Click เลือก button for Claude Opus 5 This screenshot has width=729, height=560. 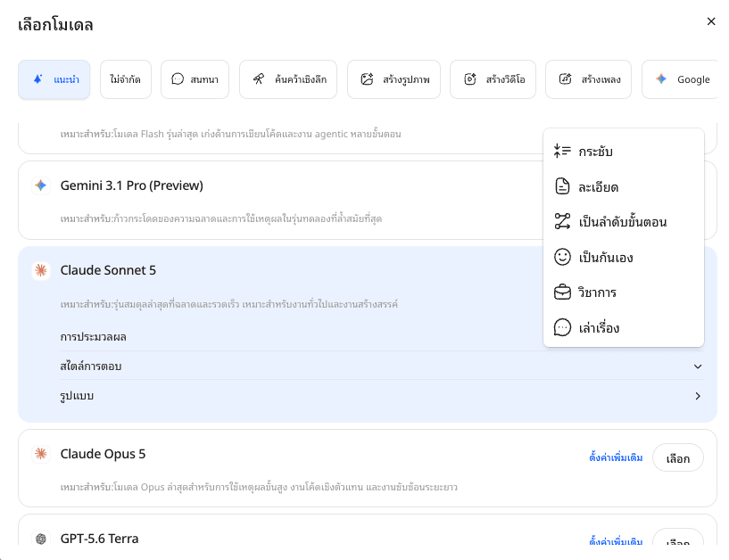tap(678, 458)
